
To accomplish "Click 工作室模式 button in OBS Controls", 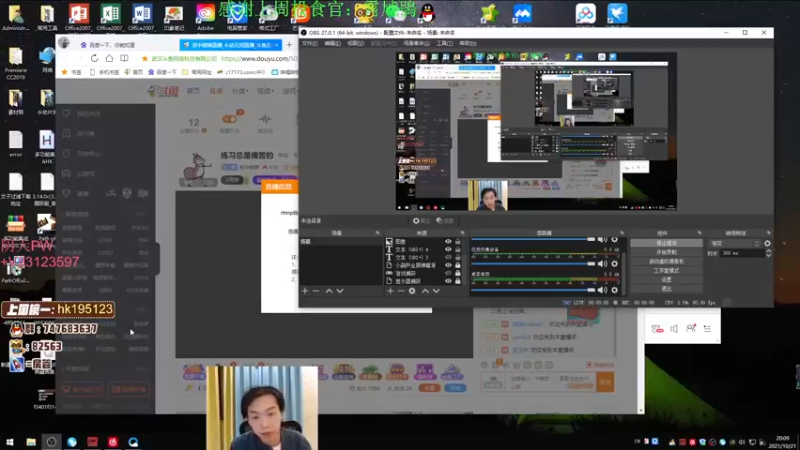I will point(666,270).
